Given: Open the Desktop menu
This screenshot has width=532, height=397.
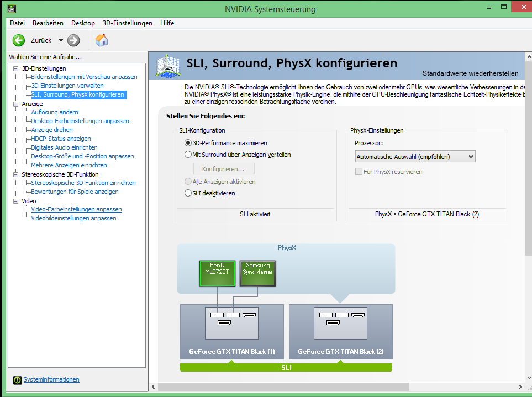Looking at the screenshot, I should [83, 23].
